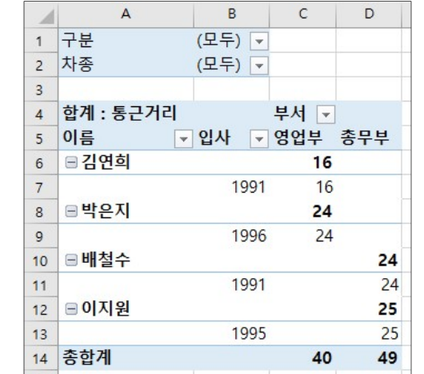The height and width of the screenshot is (374, 424).
Task: Collapse the 이지원 group
Action: coord(71,309)
